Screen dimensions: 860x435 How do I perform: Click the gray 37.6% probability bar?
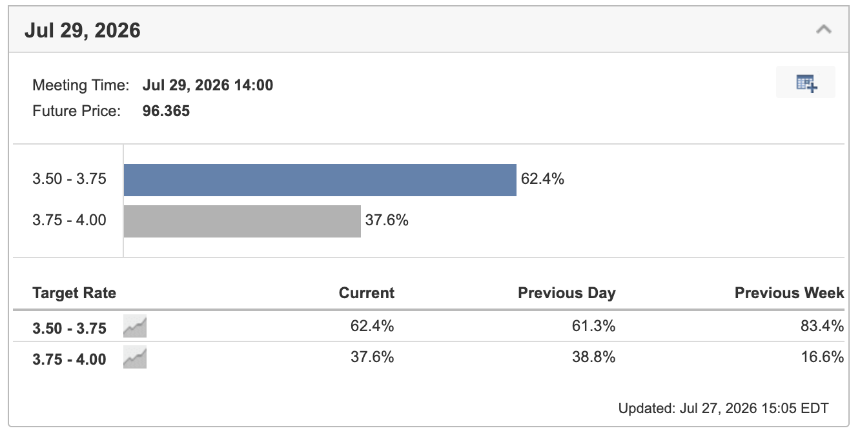(x=242, y=221)
